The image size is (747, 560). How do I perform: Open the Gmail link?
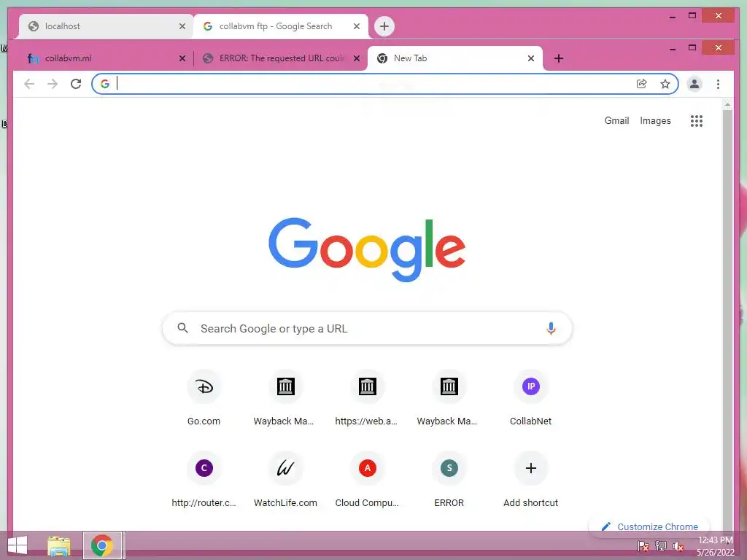click(616, 121)
